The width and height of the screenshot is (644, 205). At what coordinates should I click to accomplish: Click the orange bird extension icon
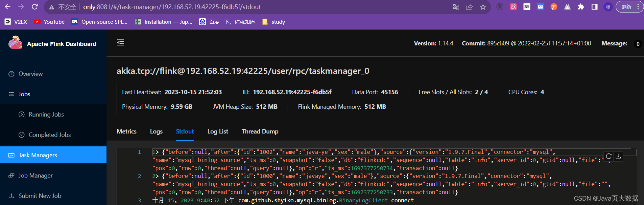tap(554, 7)
